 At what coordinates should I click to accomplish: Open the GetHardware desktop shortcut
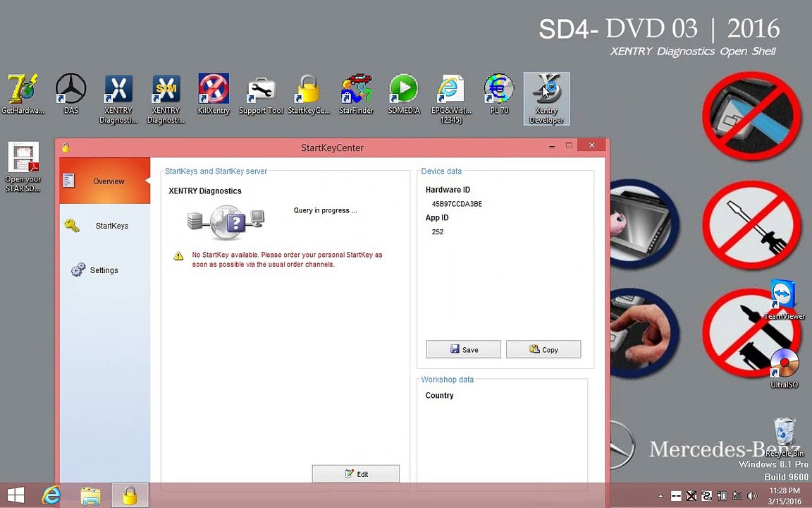(x=23, y=94)
